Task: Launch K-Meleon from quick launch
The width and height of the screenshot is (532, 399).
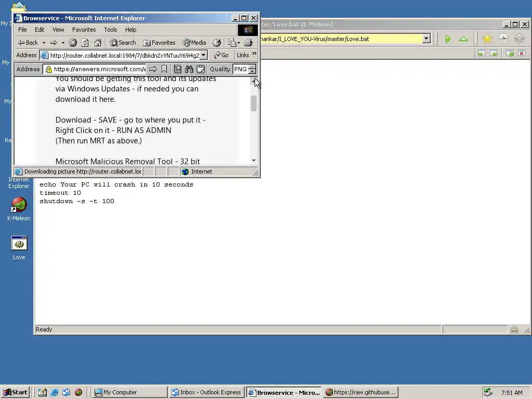Action: (78, 392)
